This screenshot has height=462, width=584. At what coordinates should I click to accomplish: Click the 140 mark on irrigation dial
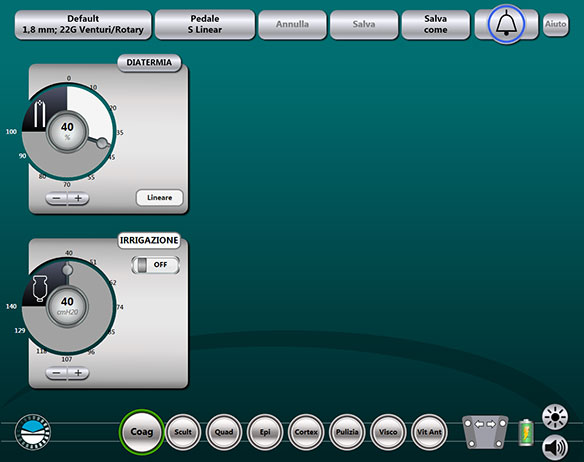[x=11, y=306]
